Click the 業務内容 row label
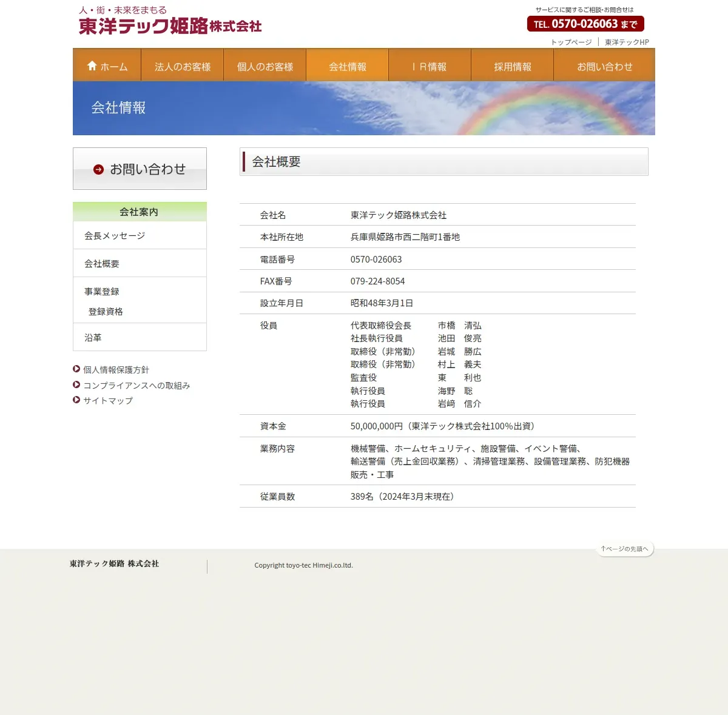 click(277, 448)
